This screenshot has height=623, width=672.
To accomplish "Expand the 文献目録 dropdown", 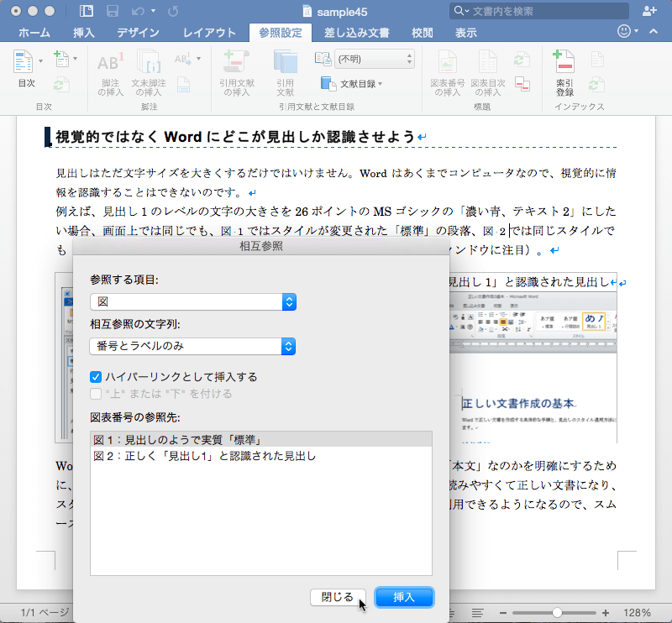I will click(381, 84).
